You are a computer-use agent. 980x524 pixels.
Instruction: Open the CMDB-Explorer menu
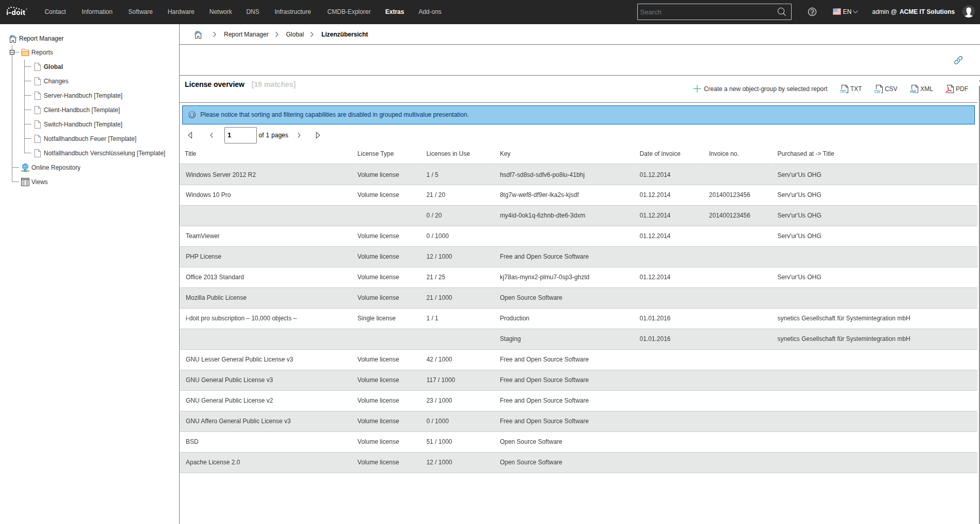coord(349,12)
